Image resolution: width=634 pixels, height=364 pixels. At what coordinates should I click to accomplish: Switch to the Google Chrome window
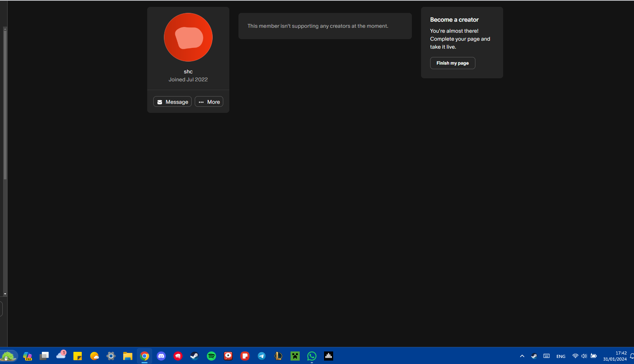click(x=145, y=356)
